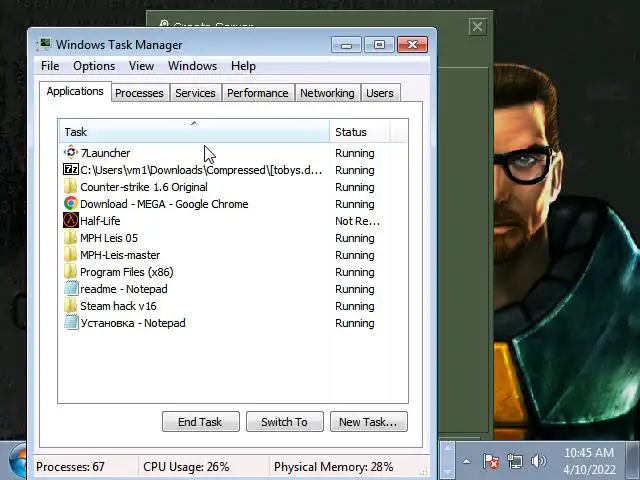Open the taskbar clock showing 10:45 AM
Viewport: 640px width, 480px height.
tap(589, 461)
